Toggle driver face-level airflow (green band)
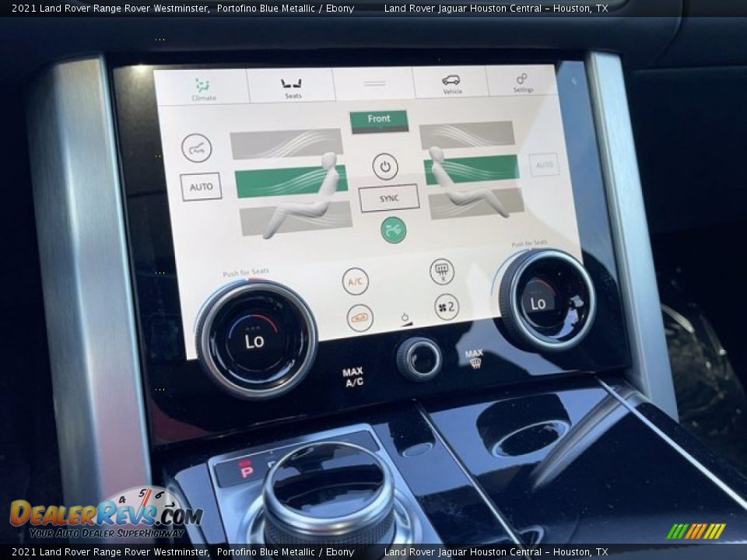747x560 pixels. [x=290, y=181]
